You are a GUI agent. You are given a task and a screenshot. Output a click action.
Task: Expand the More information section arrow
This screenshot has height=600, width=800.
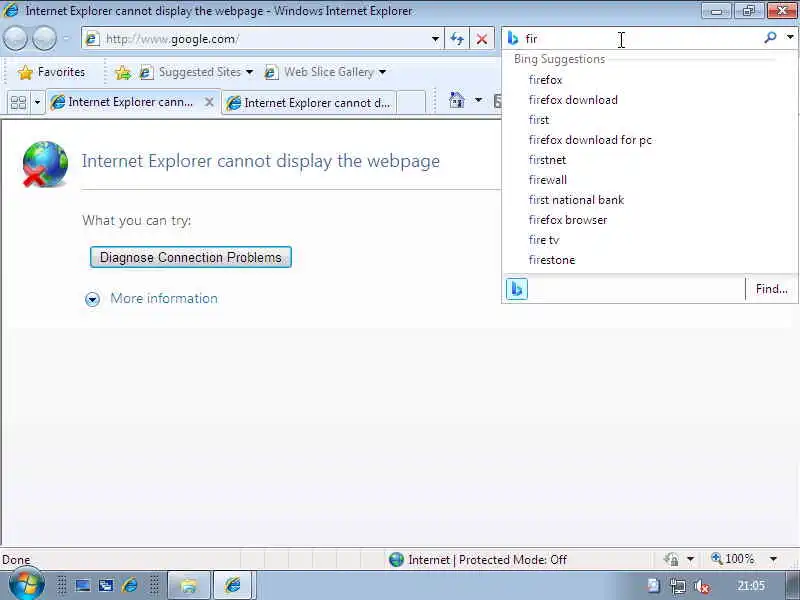(x=92, y=299)
